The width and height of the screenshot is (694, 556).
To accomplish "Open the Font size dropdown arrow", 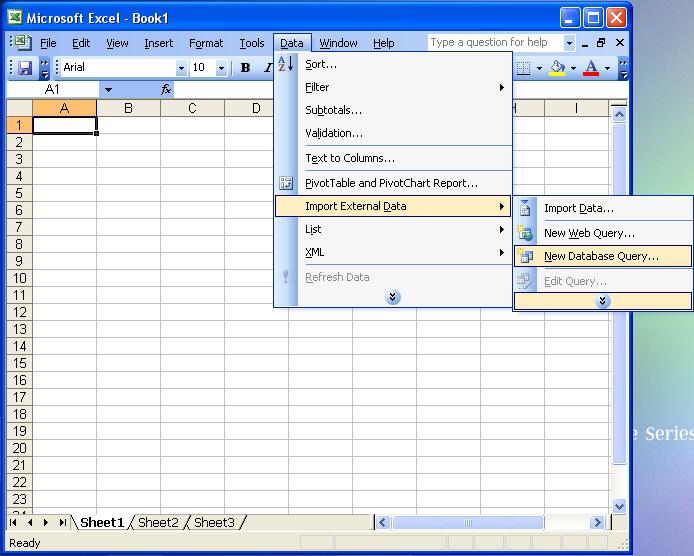I will pyautogui.click(x=221, y=68).
